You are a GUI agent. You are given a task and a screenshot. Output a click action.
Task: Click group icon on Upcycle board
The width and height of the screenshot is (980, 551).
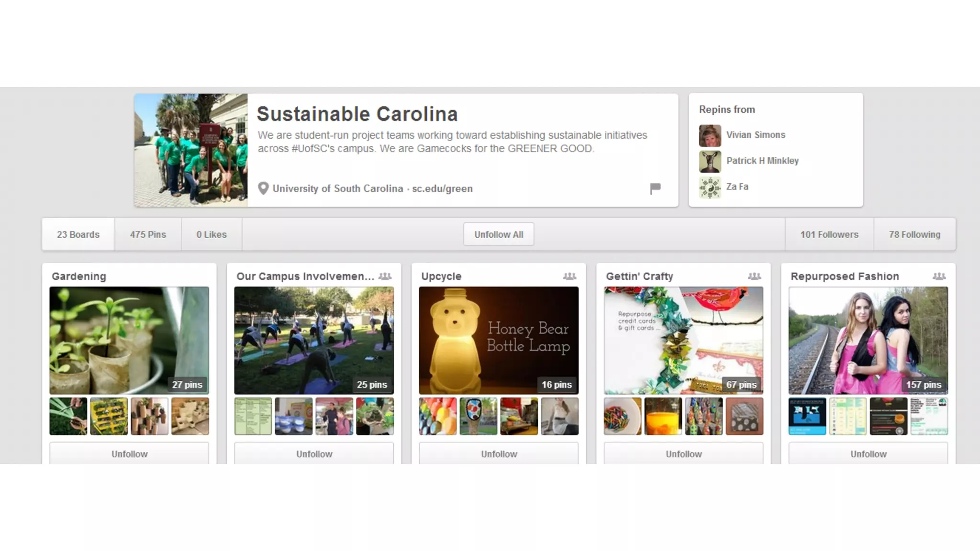coord(569,276)
